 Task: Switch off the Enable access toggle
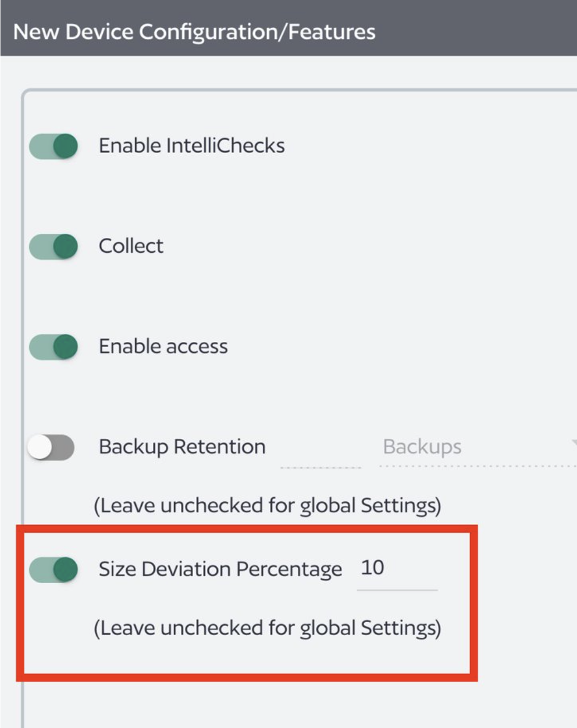(54, 347)
